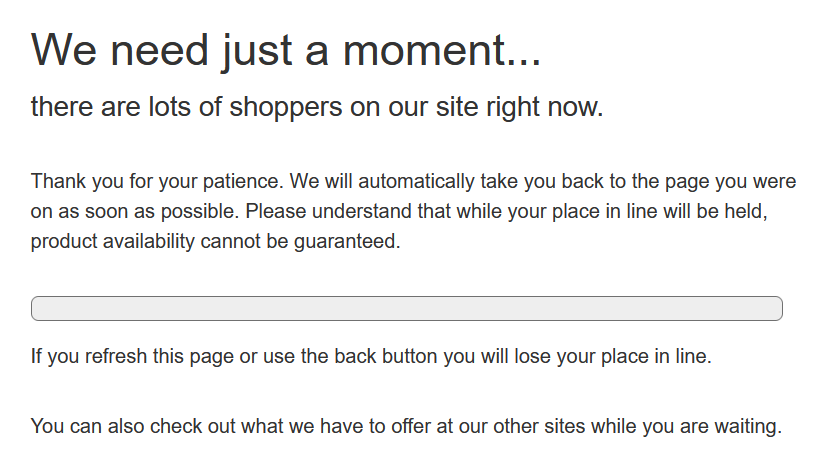Image resolution: width=814 pixels, height=457 pixels.
Task: Click the "lose your place in line" phrase
Action: point(618,356)
